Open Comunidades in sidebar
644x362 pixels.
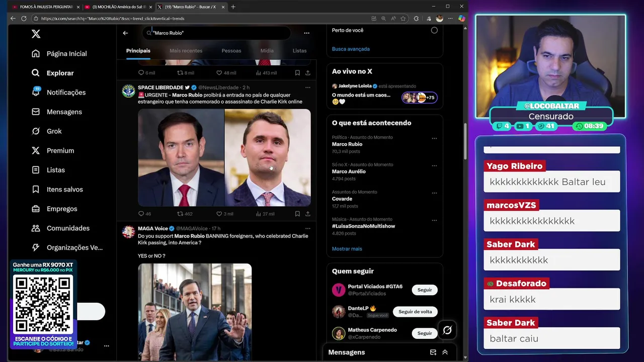pyautogui.click(x=60, y=228)
